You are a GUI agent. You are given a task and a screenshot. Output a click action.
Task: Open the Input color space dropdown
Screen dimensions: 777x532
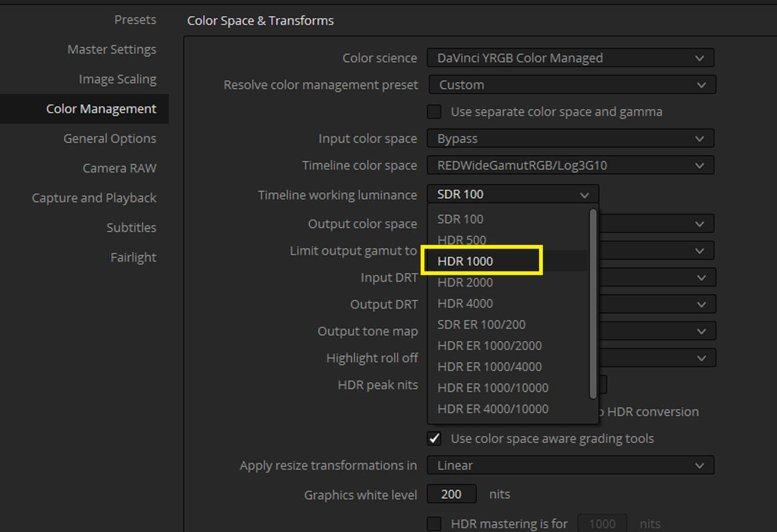[570, 138]
